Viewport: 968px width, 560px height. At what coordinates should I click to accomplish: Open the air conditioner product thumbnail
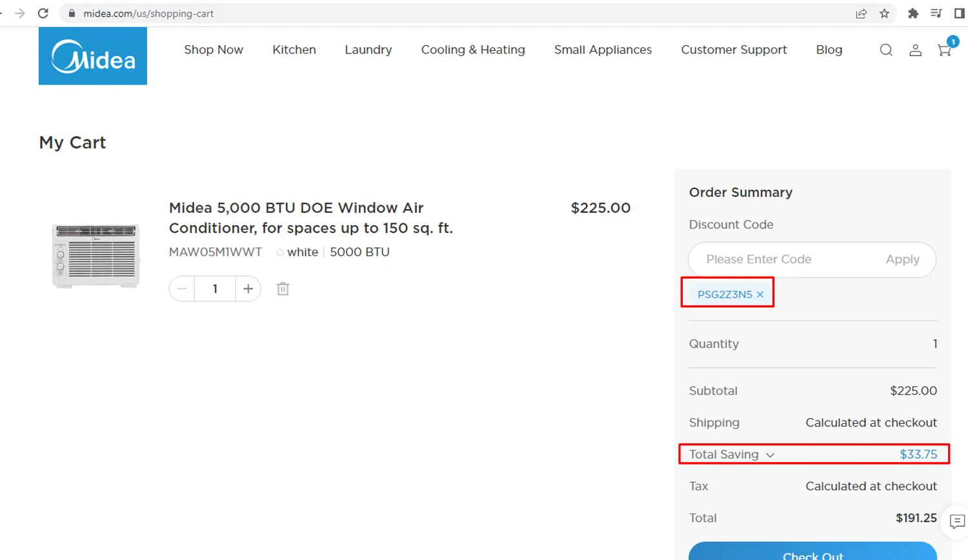(96, 255)
